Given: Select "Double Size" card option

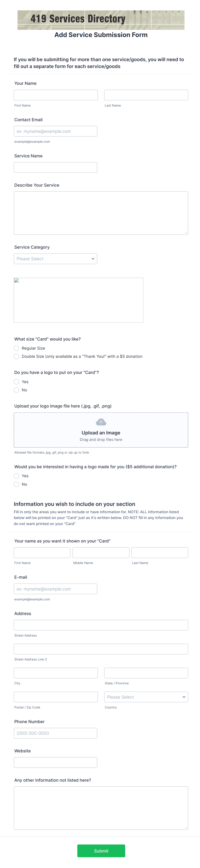Looking at the screenshot, I should point(17,356).
